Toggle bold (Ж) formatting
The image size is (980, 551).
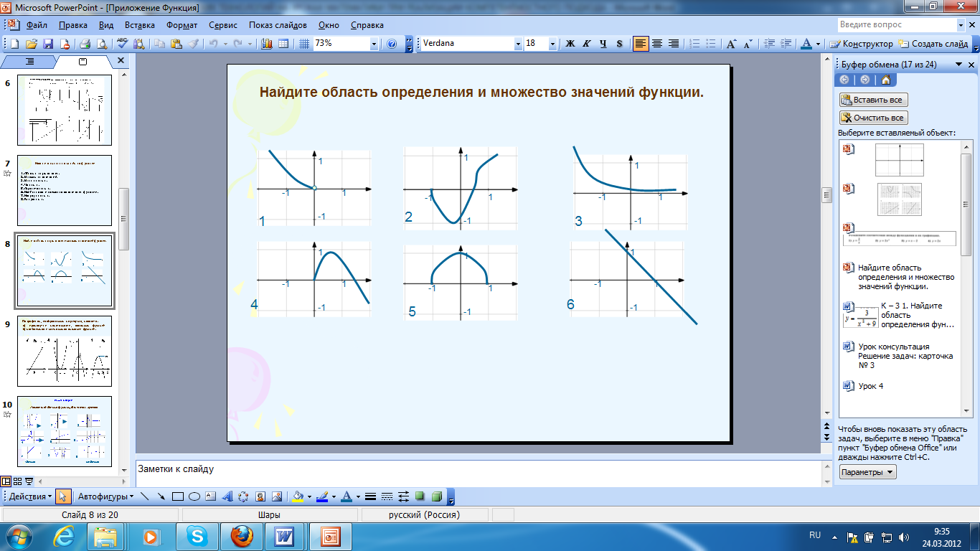pos(570,44)
